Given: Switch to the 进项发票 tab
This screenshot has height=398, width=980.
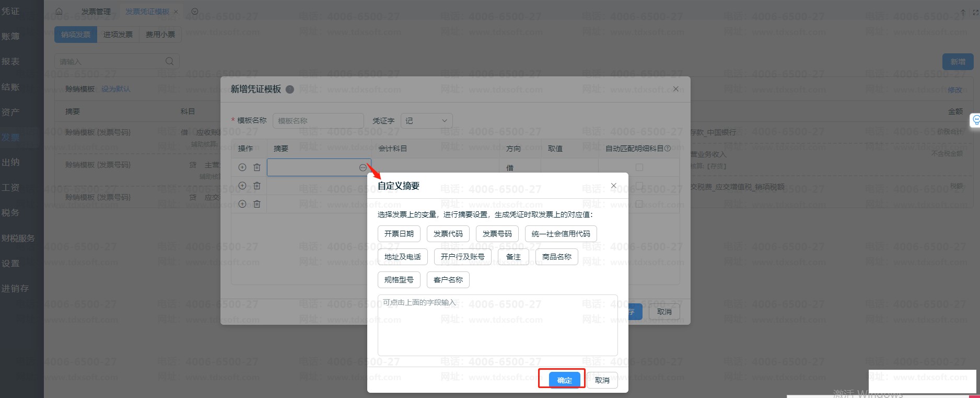Looking at the screenshot, I should coord(118,35).
